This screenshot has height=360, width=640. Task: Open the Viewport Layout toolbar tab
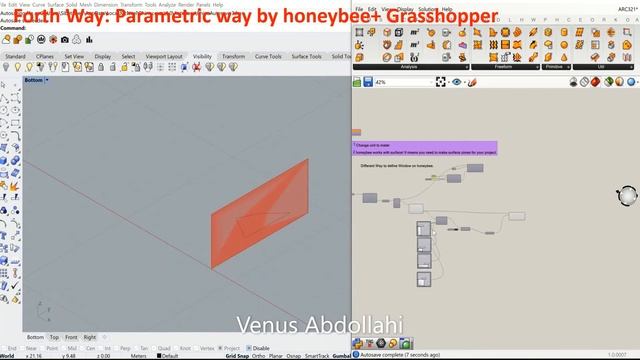(164, 56)
